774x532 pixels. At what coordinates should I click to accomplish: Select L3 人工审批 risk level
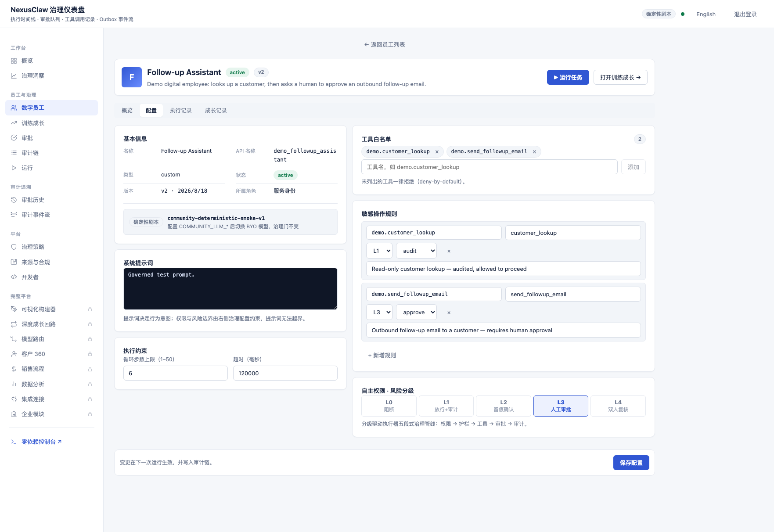pos(561,406)
